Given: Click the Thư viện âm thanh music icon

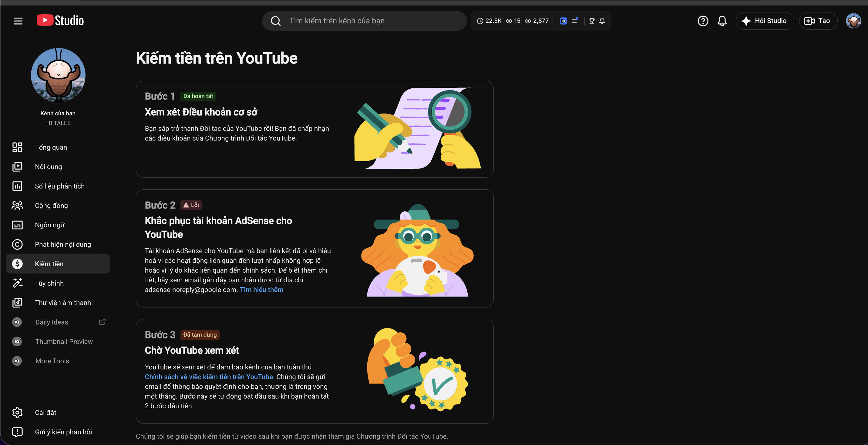Looking at the screenshot, I should (17, 303).
